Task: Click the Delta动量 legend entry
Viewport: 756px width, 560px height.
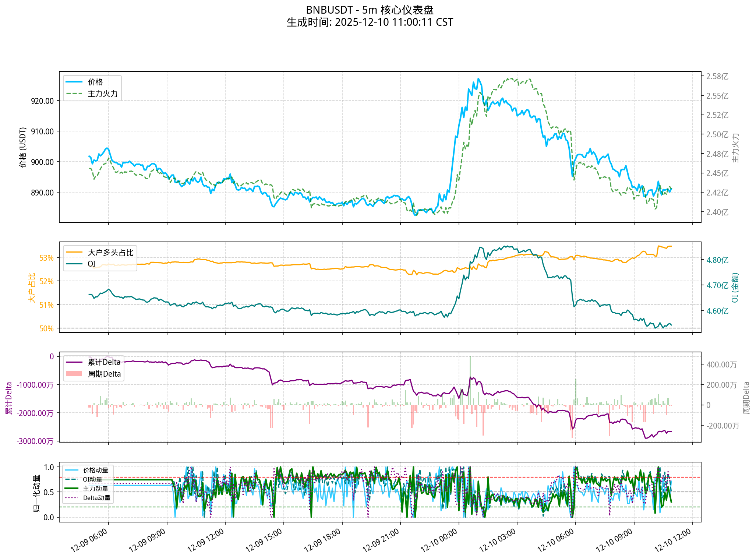Action: 96,498
